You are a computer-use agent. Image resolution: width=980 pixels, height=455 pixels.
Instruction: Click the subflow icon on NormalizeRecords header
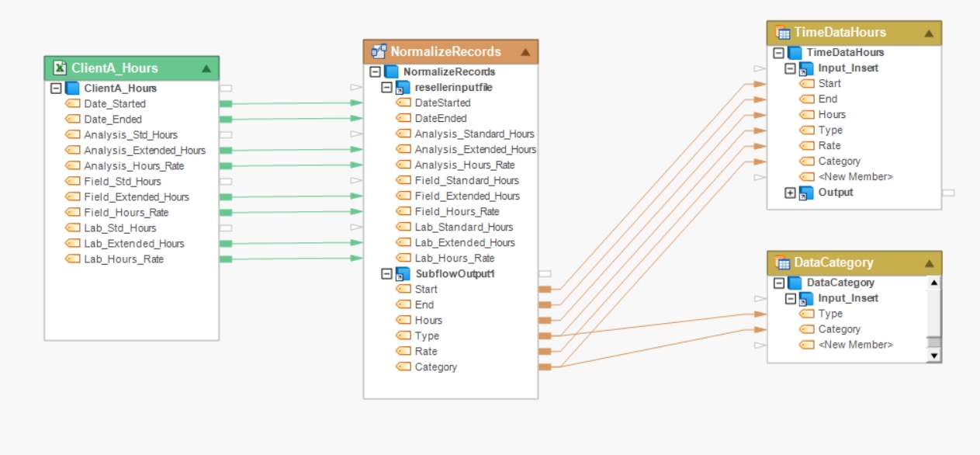coord(379,51)
